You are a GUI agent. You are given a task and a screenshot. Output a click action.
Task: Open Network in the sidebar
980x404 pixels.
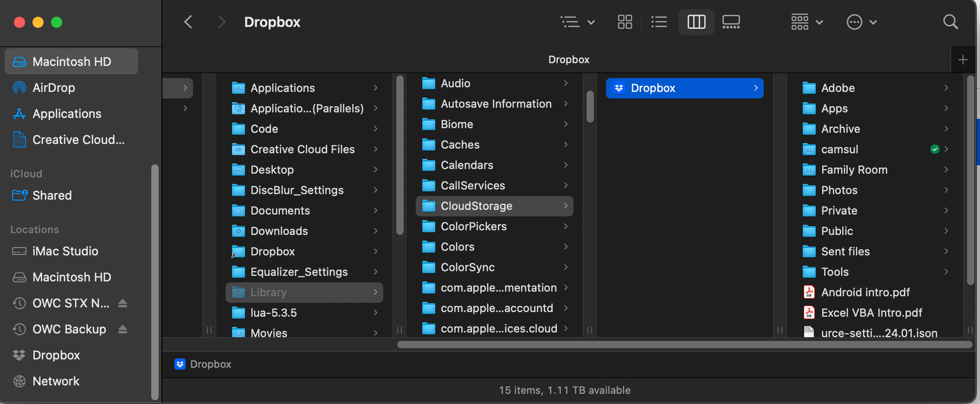[71, 381]
